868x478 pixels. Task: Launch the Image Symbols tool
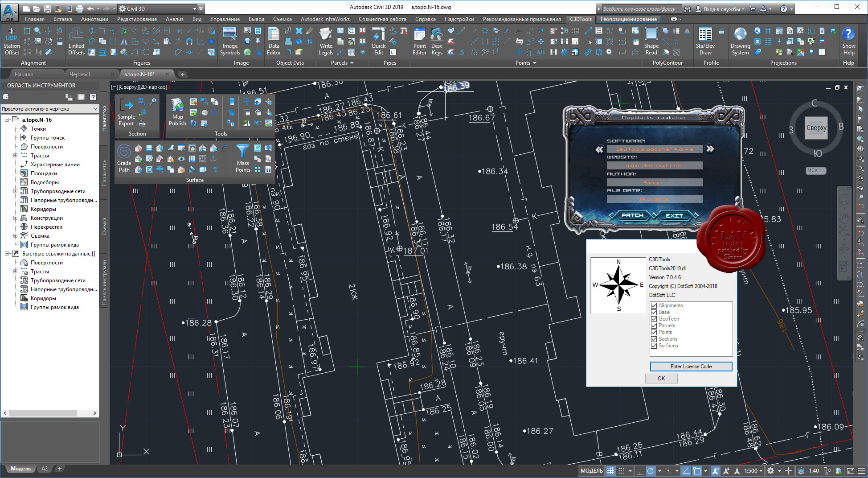pos(230,41)
